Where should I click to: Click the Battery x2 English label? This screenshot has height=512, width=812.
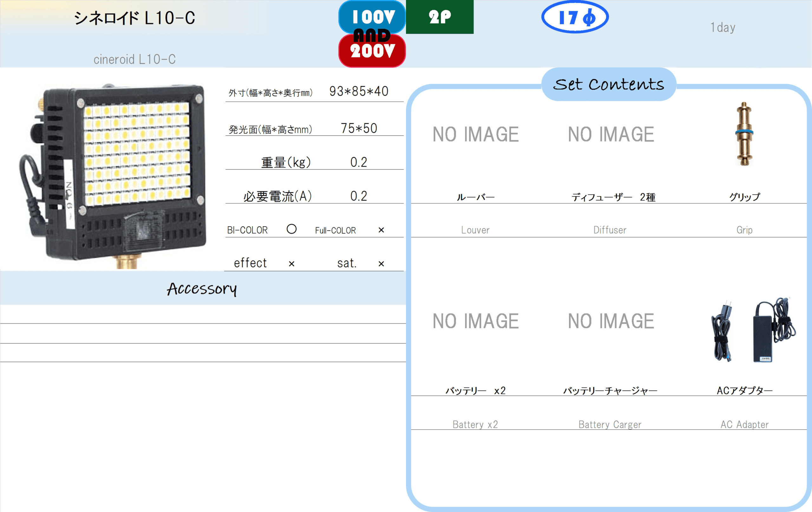coord(475,425)
